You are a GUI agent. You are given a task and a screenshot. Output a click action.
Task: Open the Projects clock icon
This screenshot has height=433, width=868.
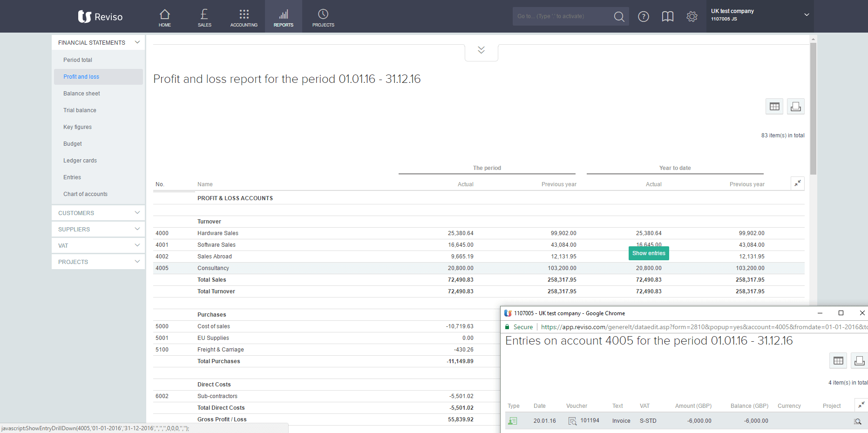click(323, 17)
